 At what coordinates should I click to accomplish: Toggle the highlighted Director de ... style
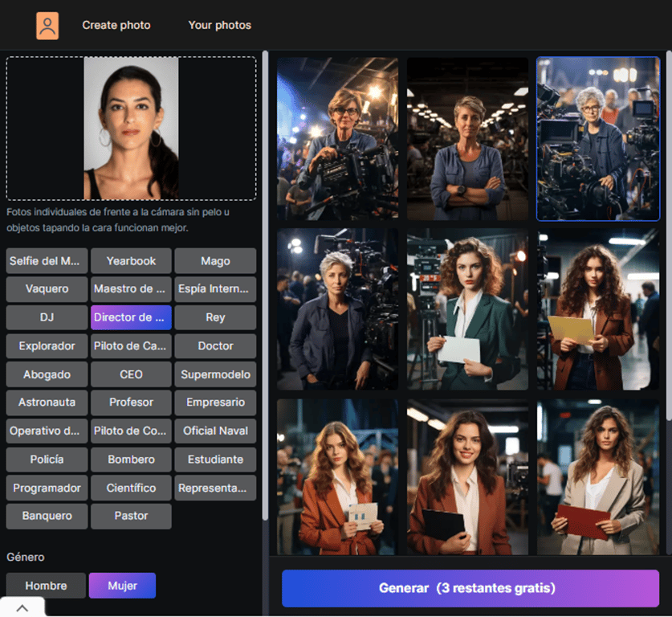[x=131, y=317]
